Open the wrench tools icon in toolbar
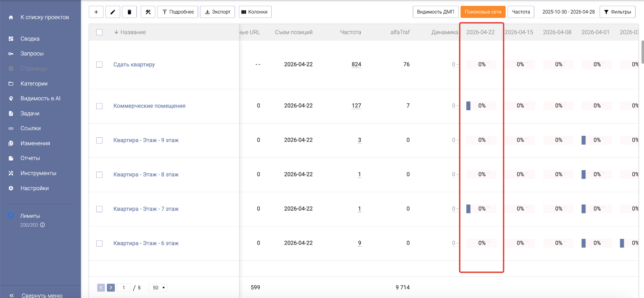644x298 pixels. (x=148, y=12)
